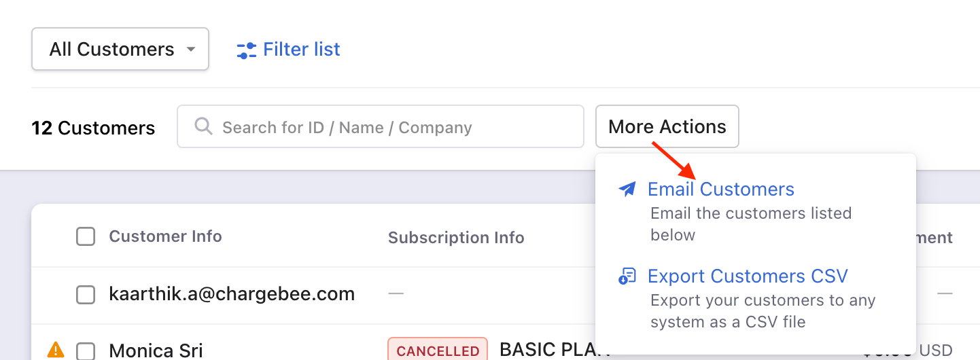Check the kaarthik.a@chargebee.com row checkbox
This screenshot has height=360, width=980.
pyautogui.click(x=86, y=295)
